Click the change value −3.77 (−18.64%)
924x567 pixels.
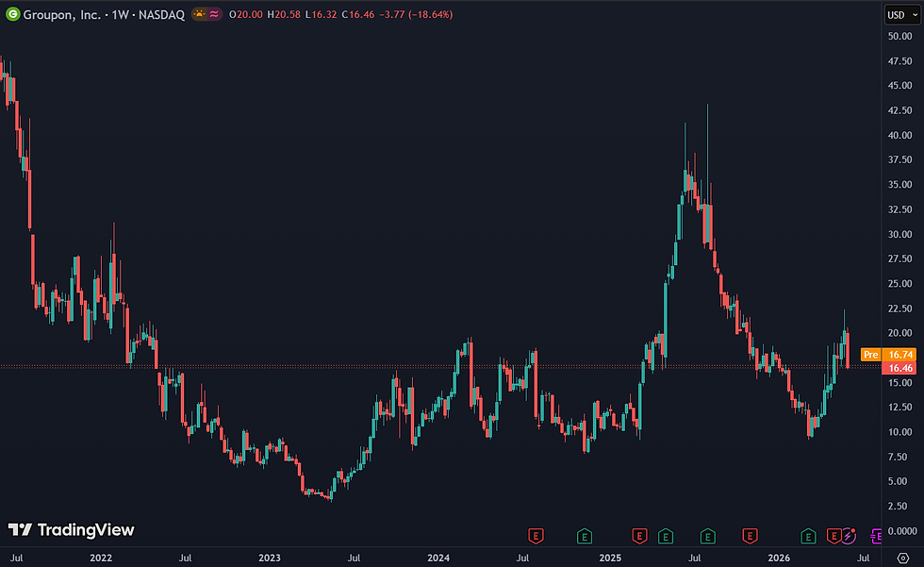(416, 14)
